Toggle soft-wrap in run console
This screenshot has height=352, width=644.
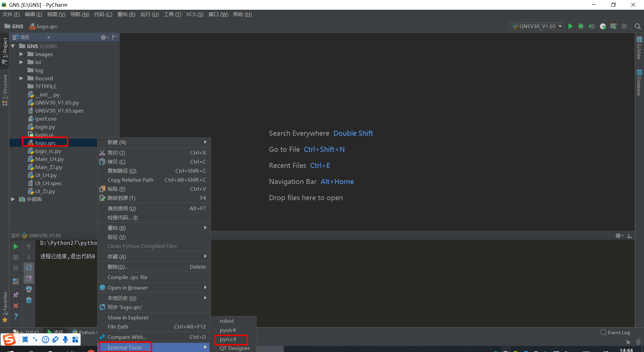(29, 268)
